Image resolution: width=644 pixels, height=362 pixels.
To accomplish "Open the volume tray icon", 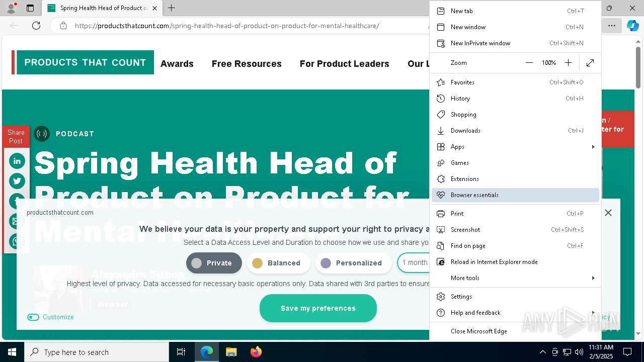I will 579,352.
